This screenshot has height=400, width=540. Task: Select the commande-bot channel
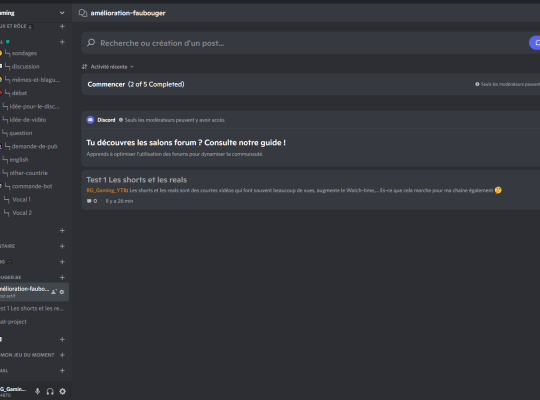click(32, 186)
